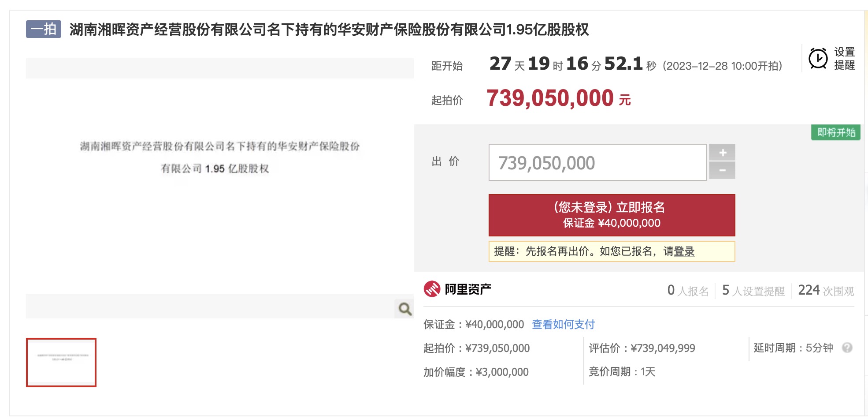Decrease the bid with the minus button
The height and width of the screenshot is (419, 868).
[722, 170]
